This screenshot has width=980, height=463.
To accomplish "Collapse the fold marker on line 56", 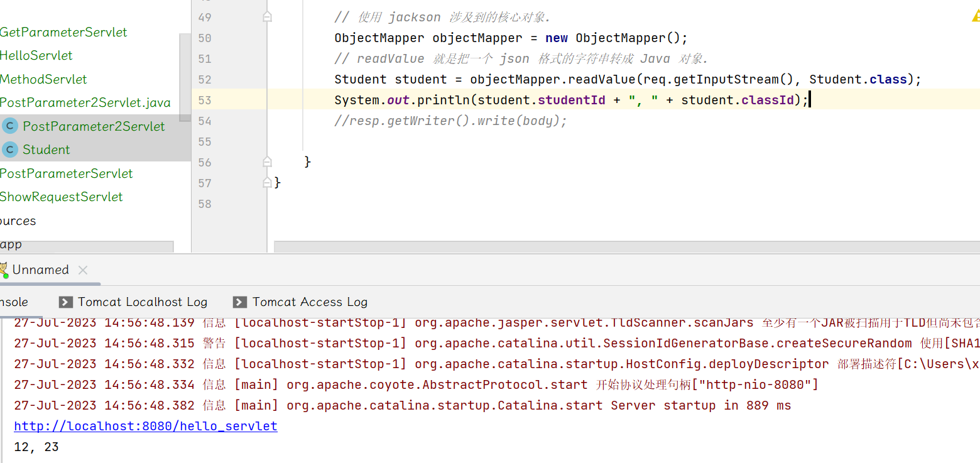I will pyautogui.click(x=267, y=162).
